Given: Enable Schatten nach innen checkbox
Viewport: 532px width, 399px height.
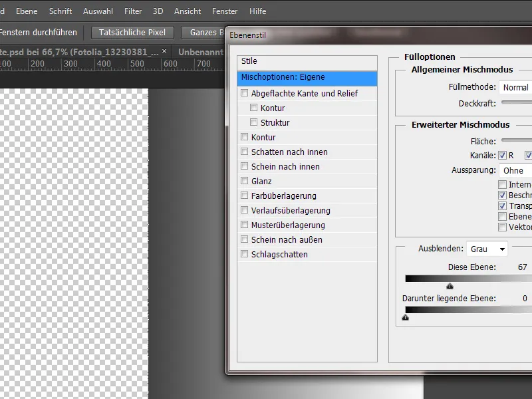Looking at the screenshot, I should pos(244,152).
